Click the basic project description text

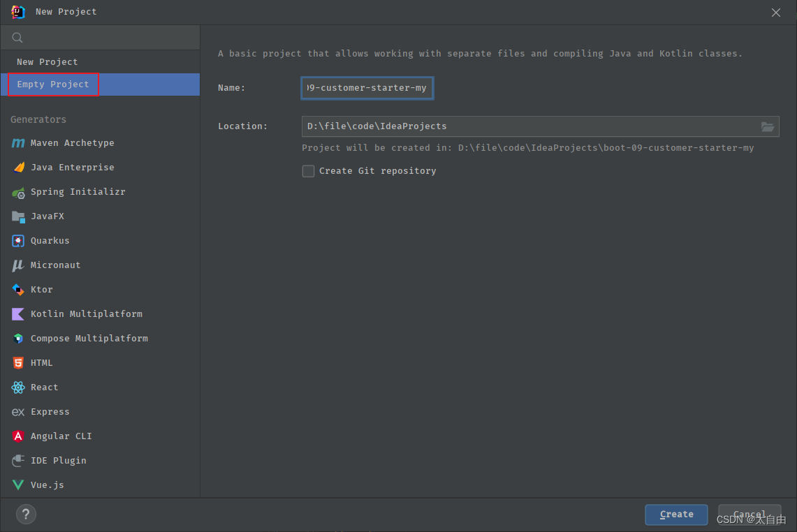pyautogui.click(x=481, y=54)
